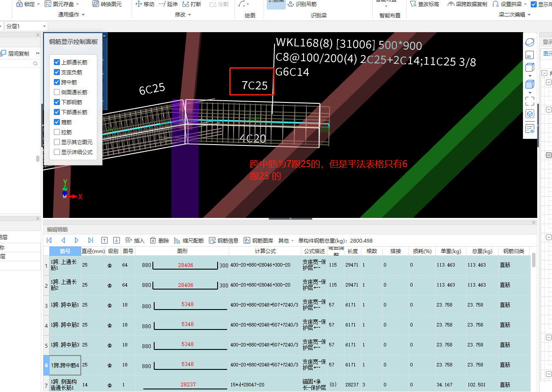Enable 侧面通长筋 checkbox
Image resolution: width=552 pixels, height=392 pixels.
57,92
